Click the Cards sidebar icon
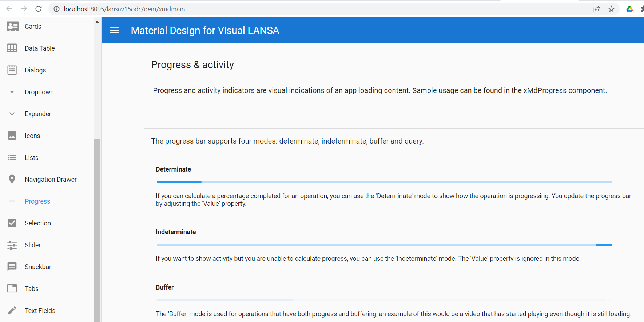The height and width of the screenshot is (322, 644). [13, 26]
